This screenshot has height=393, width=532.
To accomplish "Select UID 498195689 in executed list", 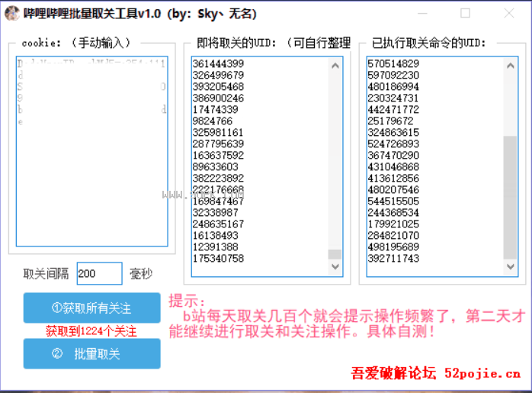I will pyautogui.click(x=393, y=247).
